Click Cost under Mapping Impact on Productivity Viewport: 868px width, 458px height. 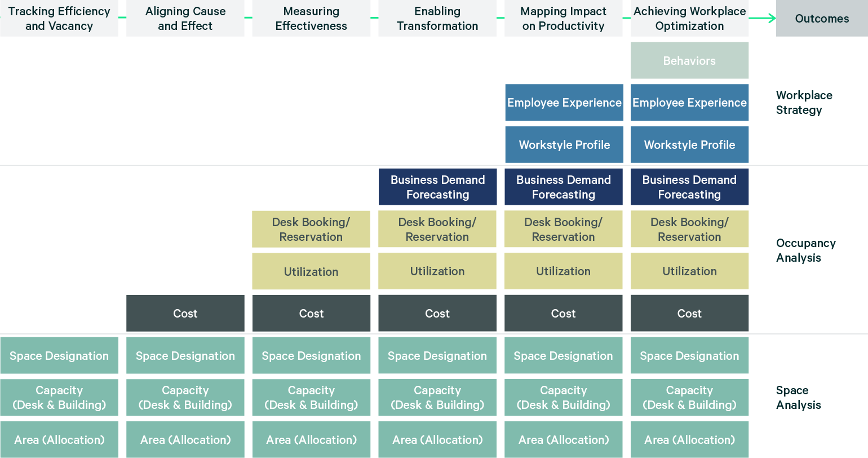[564, 313]
